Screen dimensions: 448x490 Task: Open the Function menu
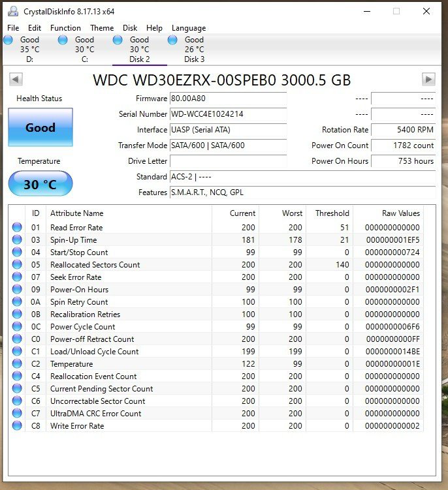[65, 28]
